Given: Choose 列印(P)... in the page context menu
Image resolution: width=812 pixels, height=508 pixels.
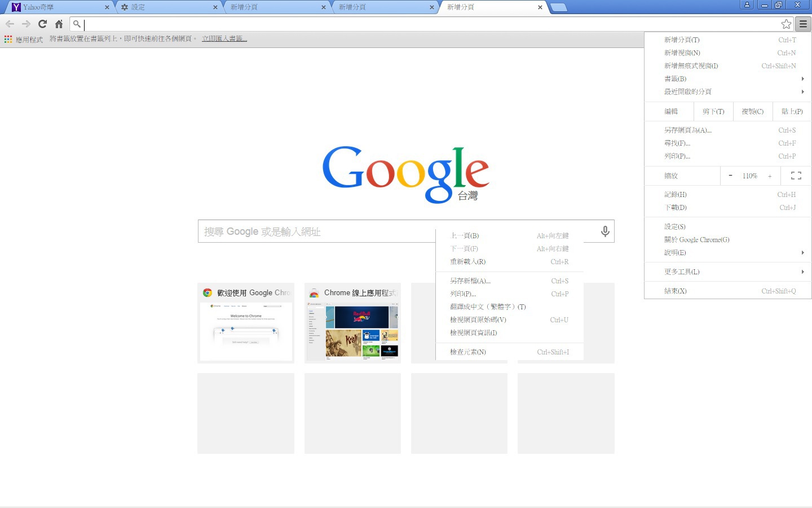Looking at the screenshot, I should pyautogui.click(x=510, y=294).
